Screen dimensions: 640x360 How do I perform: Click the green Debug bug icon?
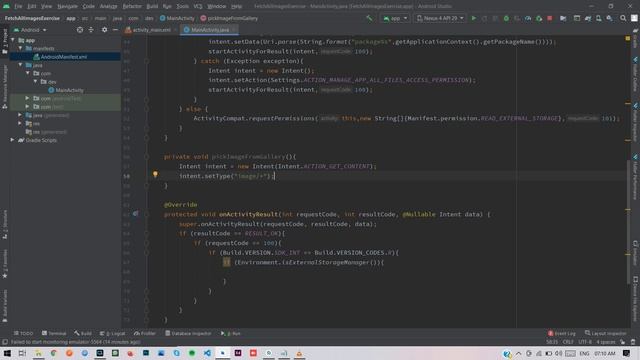[x=506, y=18]
